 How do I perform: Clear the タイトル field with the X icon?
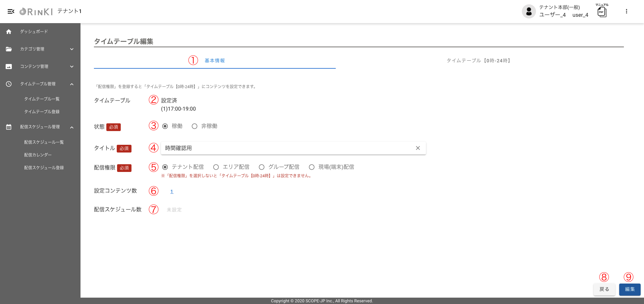(418, 148)
